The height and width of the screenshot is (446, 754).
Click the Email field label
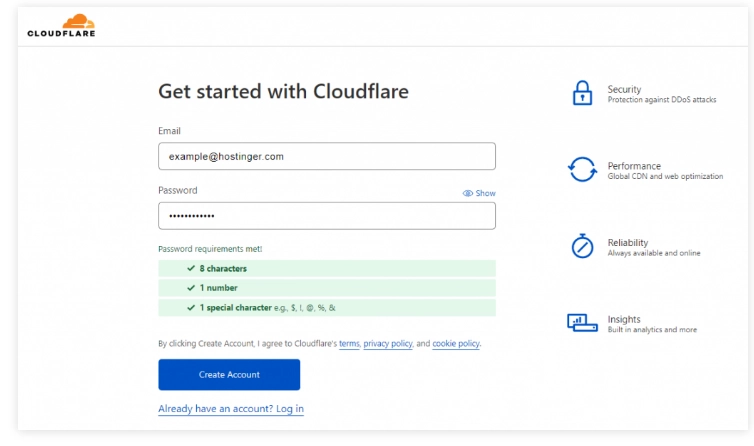169,131
